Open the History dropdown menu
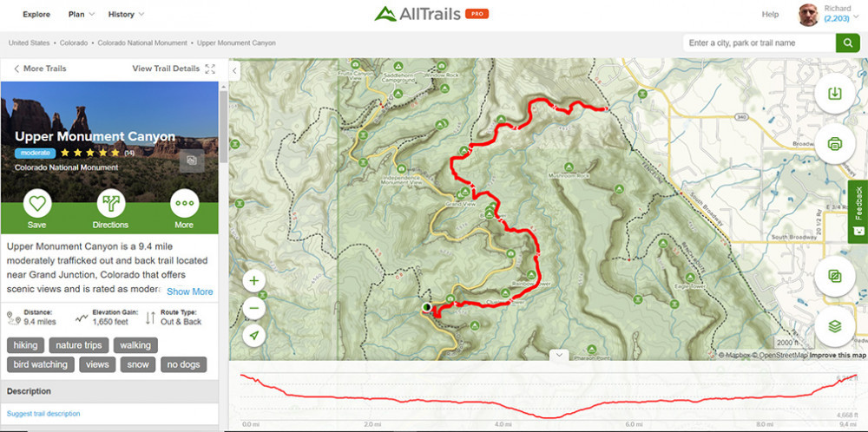This screenshot has height=432, width=868. [x=126, y=15]
